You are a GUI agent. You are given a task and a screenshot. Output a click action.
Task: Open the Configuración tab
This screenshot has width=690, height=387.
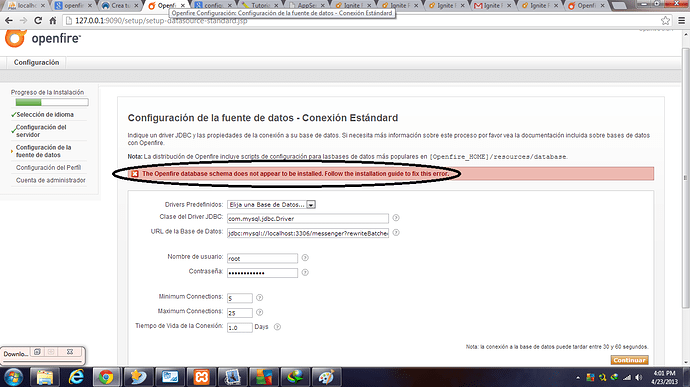coord(36,63)
